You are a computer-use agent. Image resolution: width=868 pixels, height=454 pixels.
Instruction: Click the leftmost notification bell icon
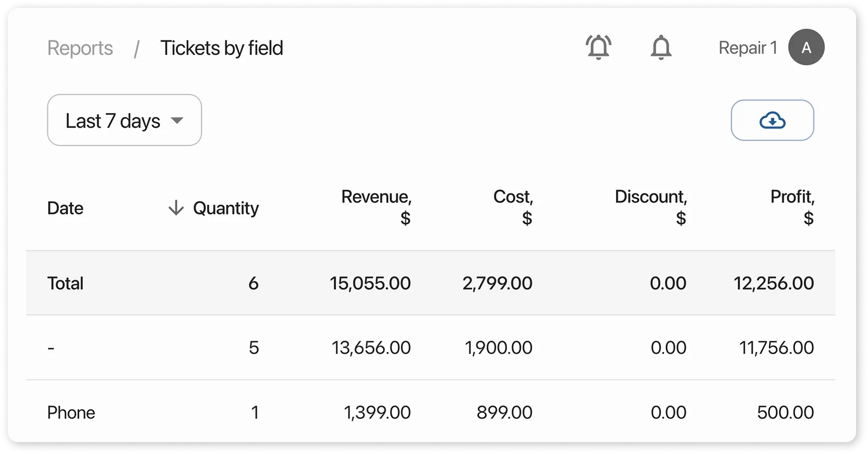pyautogui.click(x=598, y=47)
